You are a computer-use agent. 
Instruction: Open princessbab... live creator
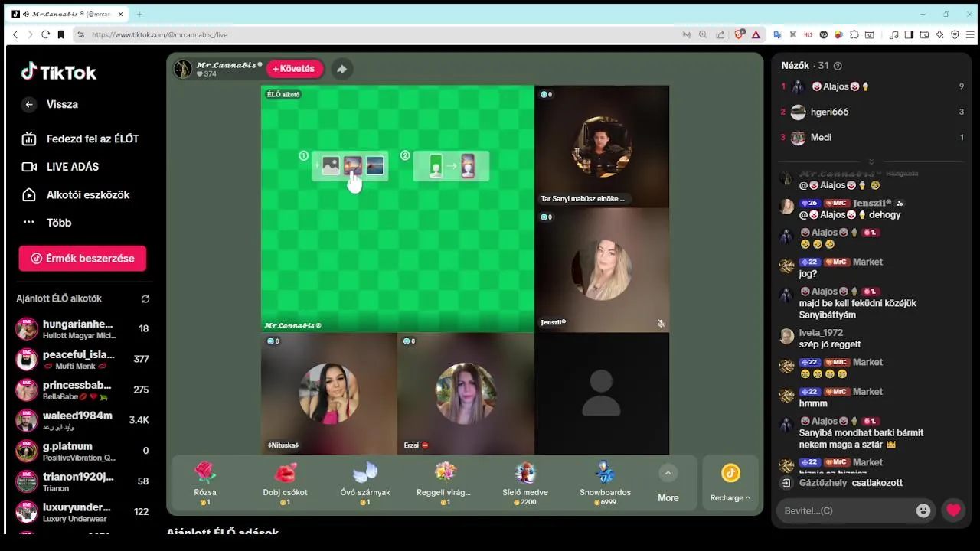pos(83,390)
